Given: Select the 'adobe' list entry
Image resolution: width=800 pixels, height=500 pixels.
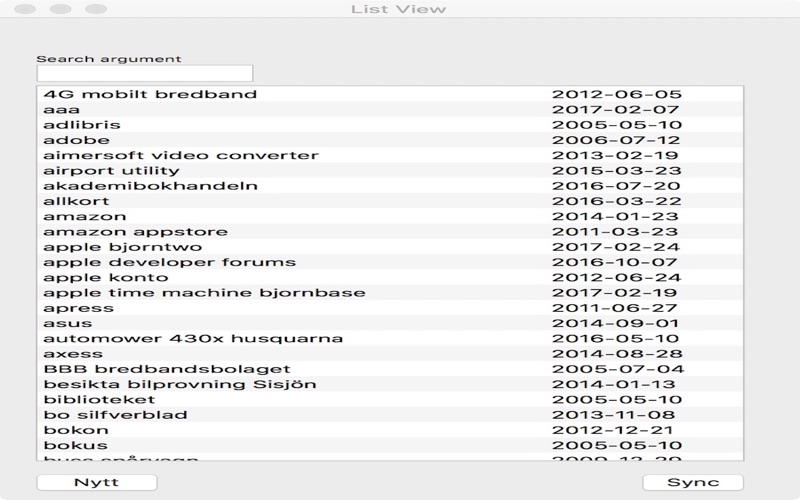Looking at the screenshot, I should pyautogui.click(x=390, y=140).
